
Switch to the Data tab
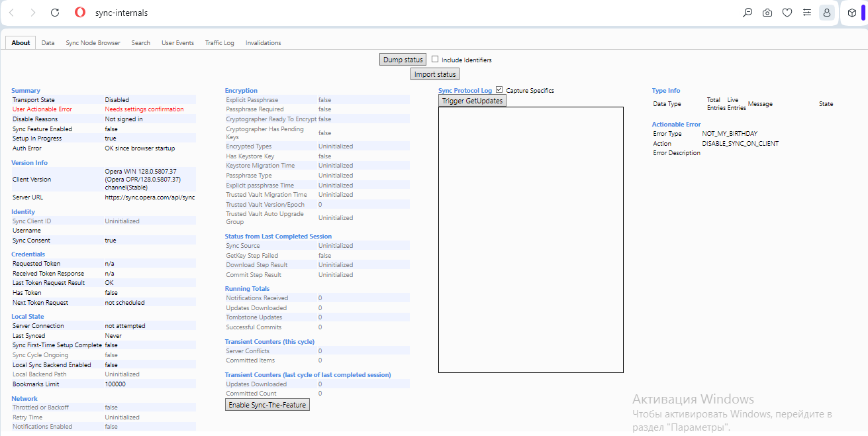click(x=48, y=42)
